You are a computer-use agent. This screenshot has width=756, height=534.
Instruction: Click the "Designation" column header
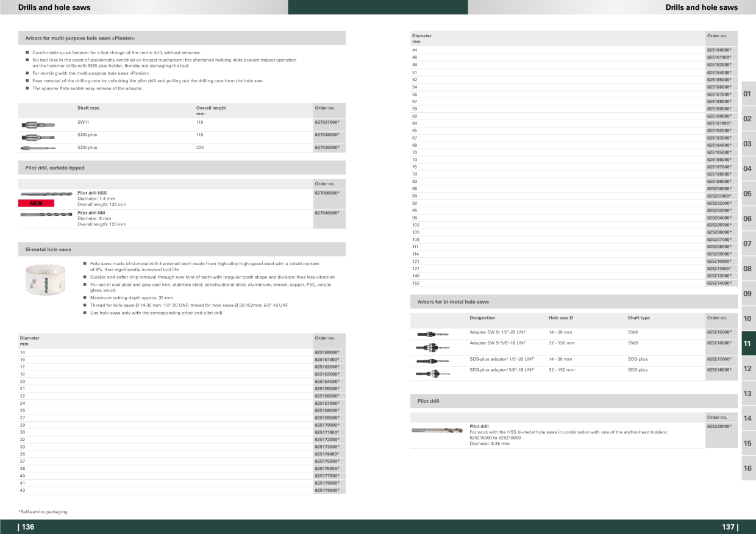click(482, 318)
